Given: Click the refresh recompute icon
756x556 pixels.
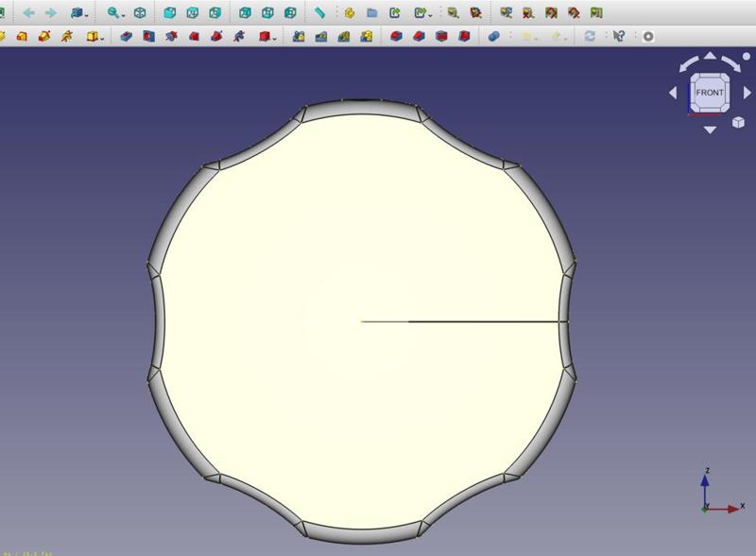Looking at the screenshot, I should [590, 36].
